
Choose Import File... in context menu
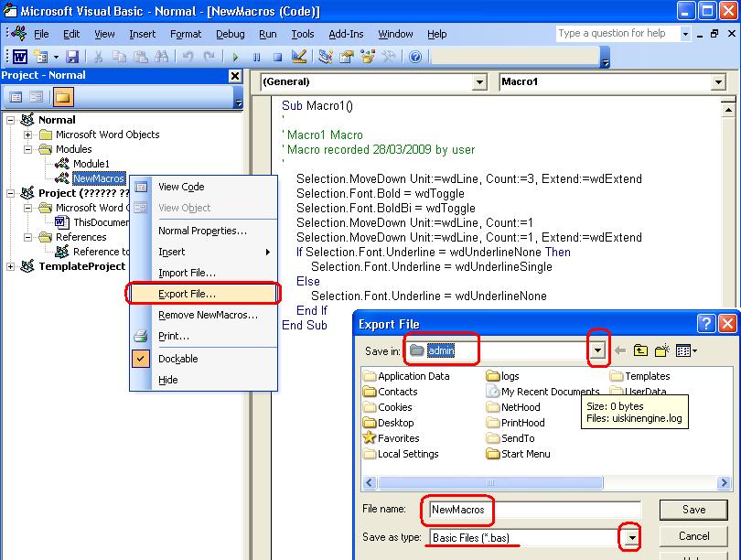(204, 273)
